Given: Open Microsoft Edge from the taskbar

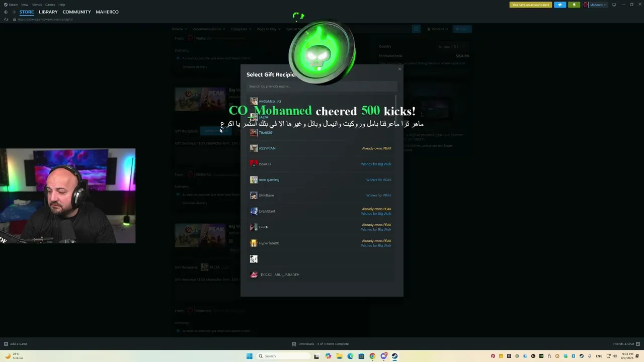Looking at the screenshot, I should click(350, 356).
